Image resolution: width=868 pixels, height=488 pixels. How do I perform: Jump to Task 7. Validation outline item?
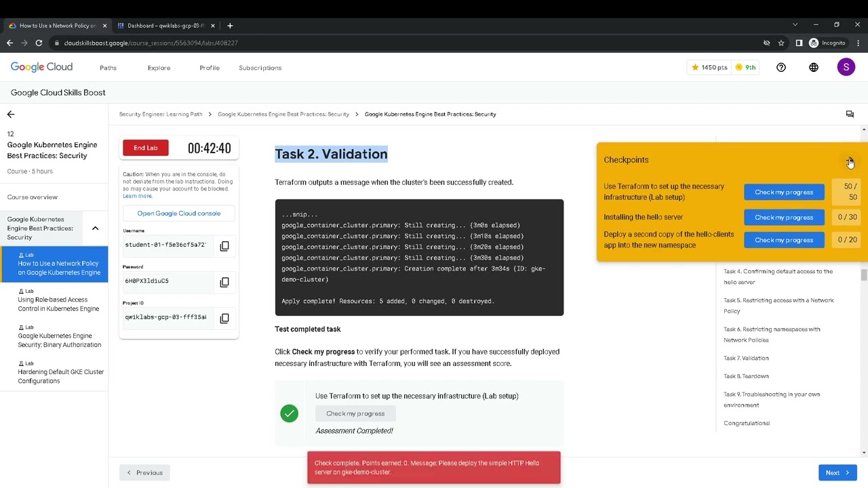pyautogui.click(x=746, y=358)
